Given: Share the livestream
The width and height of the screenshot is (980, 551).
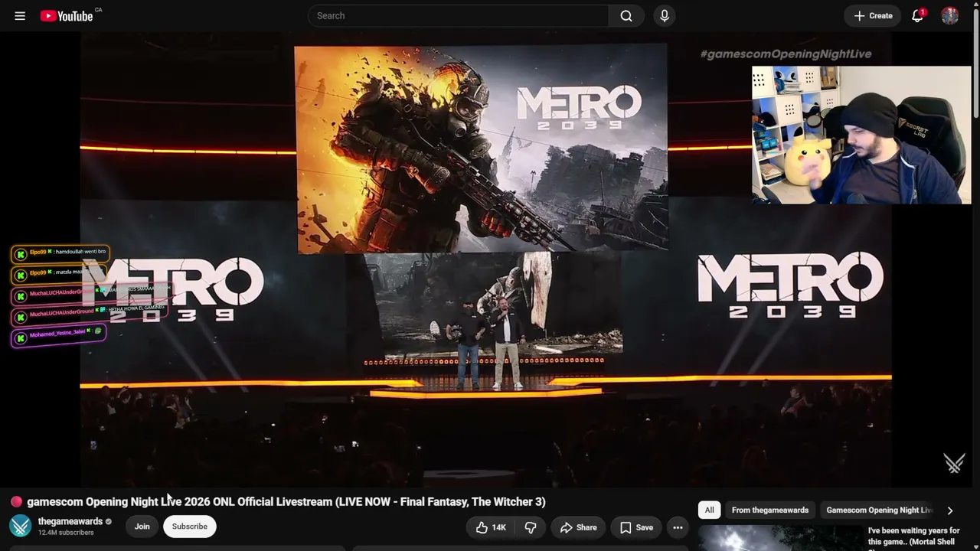Looking at the screenshot, I should click(578, 527).
